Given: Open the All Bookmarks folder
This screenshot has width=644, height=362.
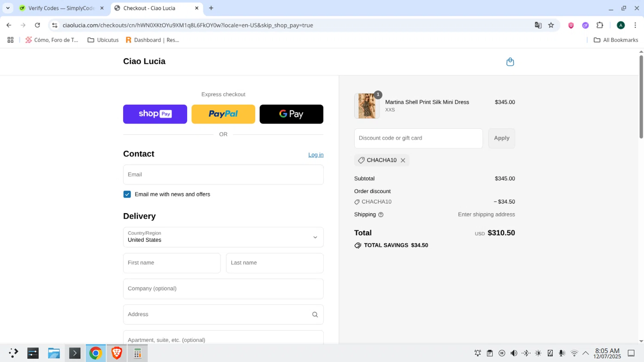Looking at the screenshot, I should click(x=616, y=40).
